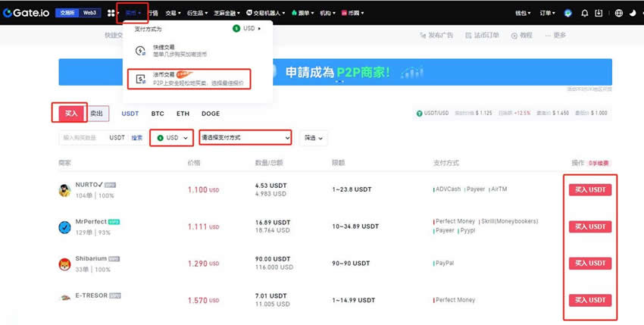This screenshot has width=644, height=325.
Task: Click the 快捷交易 icon in the dropdown menu
Action: tap(139, 51)
